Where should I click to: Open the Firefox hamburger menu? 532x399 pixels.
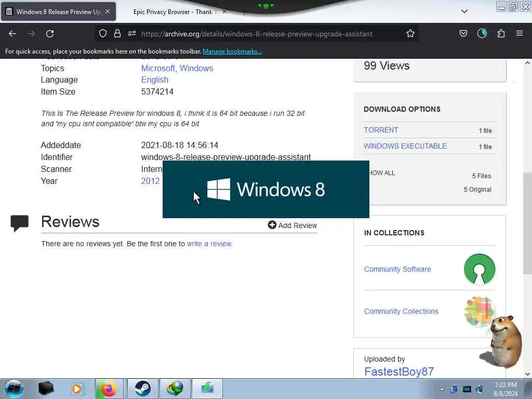coord(520,33)
